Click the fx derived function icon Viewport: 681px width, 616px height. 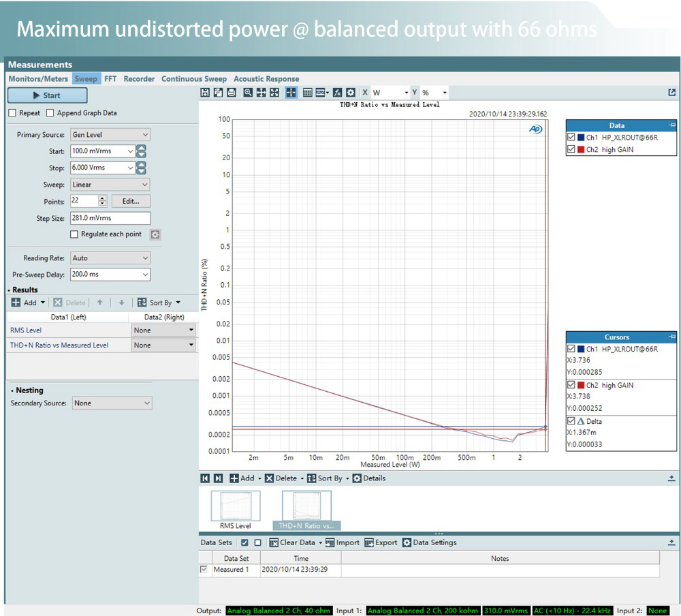point(337,93)
